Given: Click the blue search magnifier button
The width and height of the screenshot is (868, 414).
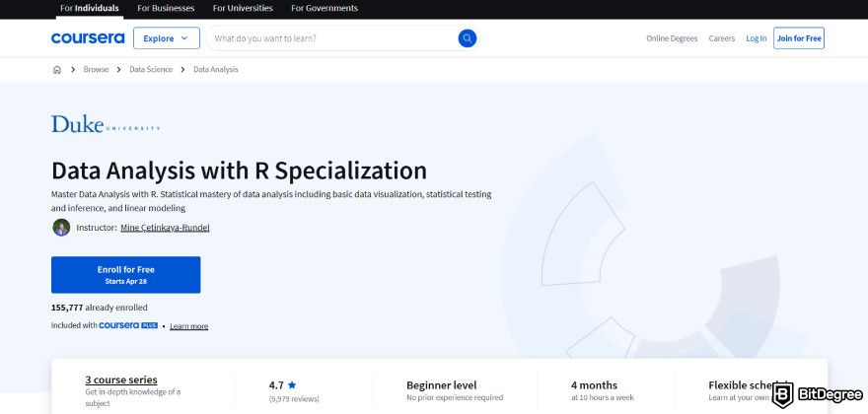Looking at the screenshot, I should [467, 38].
